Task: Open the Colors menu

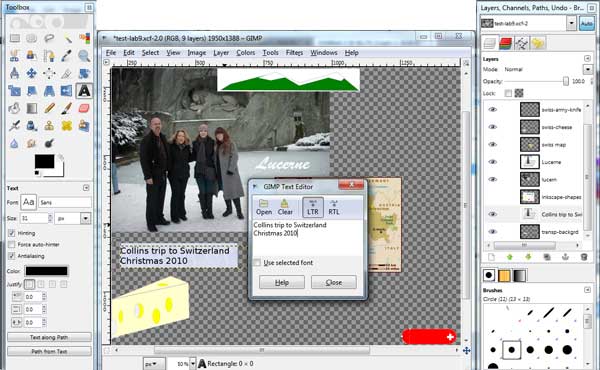Action: (245, 53)
